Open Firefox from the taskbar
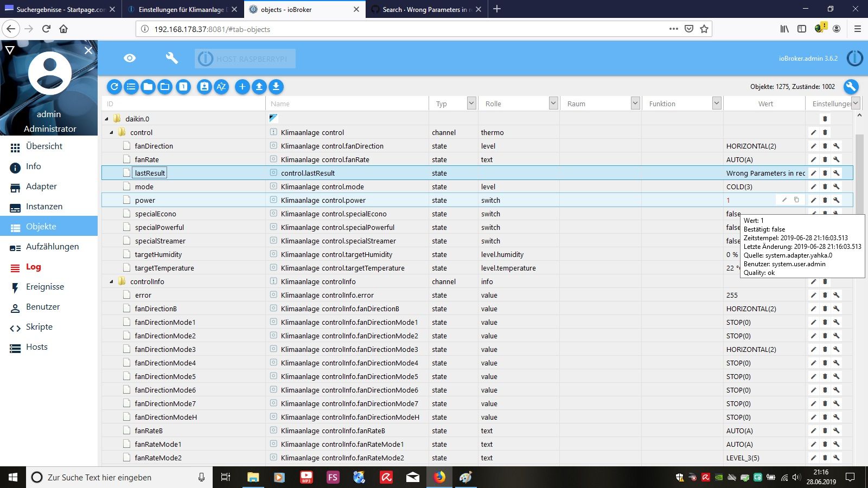The image size is (868, 488). click(439, 477)
